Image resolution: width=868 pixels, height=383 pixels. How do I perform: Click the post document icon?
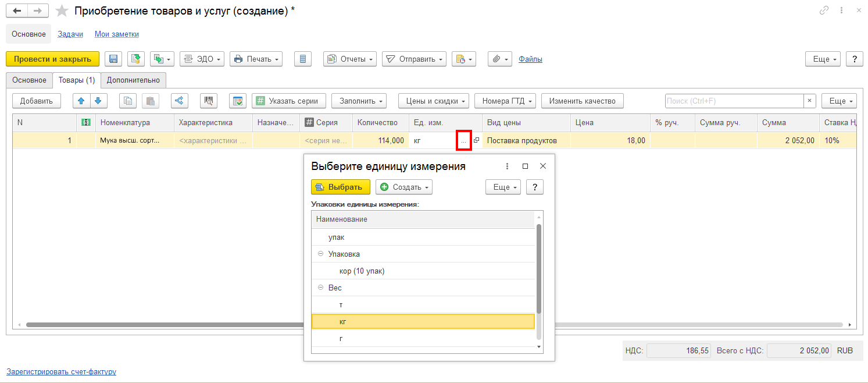(x=136, y=59)
